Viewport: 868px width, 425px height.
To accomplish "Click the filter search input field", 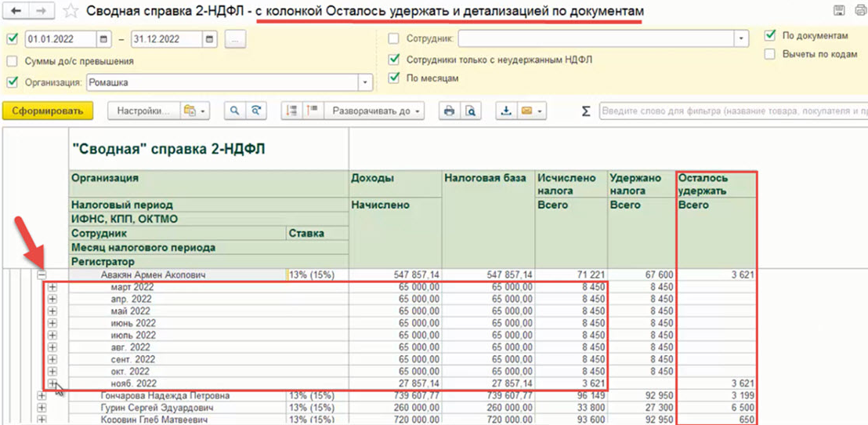I will (x=729, y=111).
